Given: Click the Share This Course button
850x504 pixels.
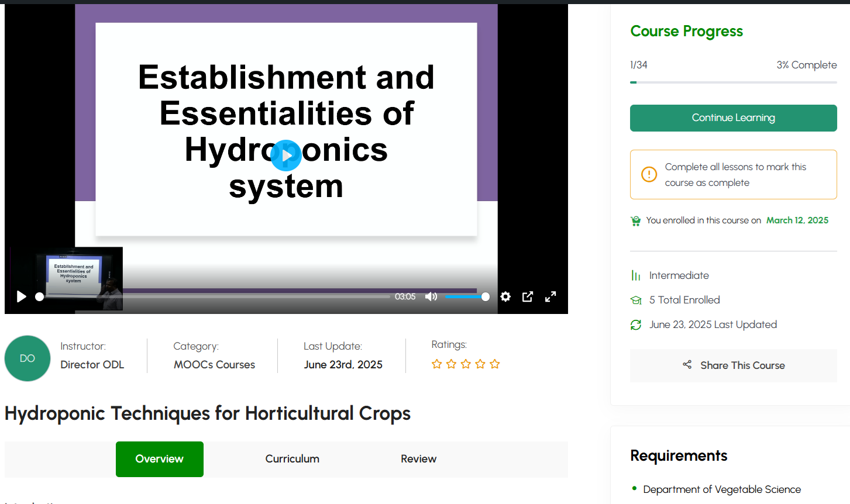Looking at the screenshot, I should tap(733, 365).
